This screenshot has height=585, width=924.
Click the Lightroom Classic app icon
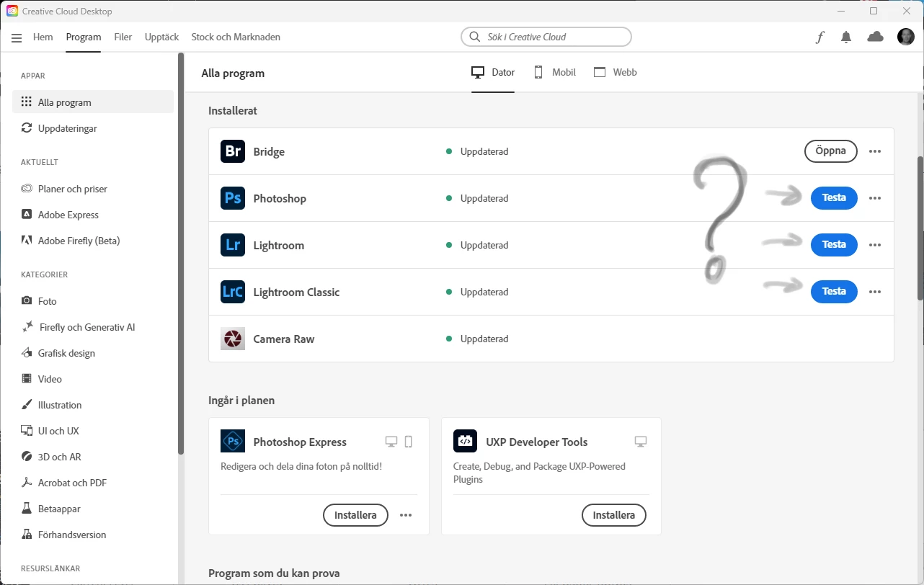[233, 292]
